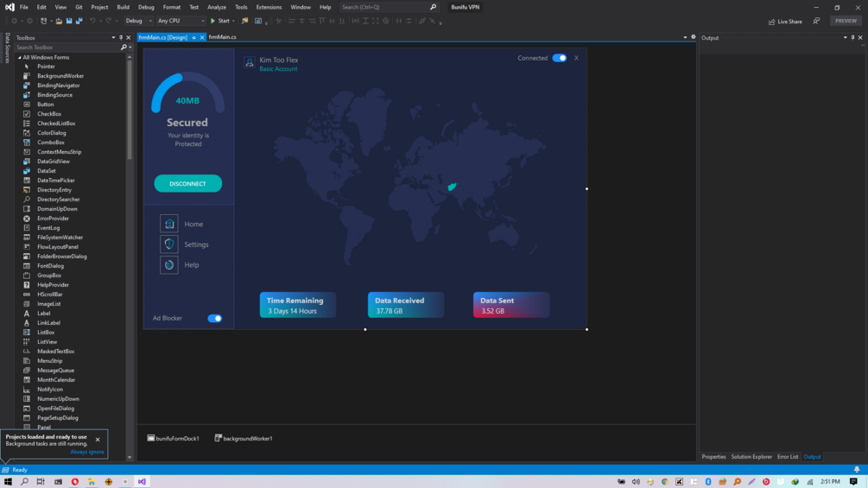Click the 40MB circular progress gauge
Image resolution: width=868 pixels, height=488 pixels.
(x=187, y=93)
